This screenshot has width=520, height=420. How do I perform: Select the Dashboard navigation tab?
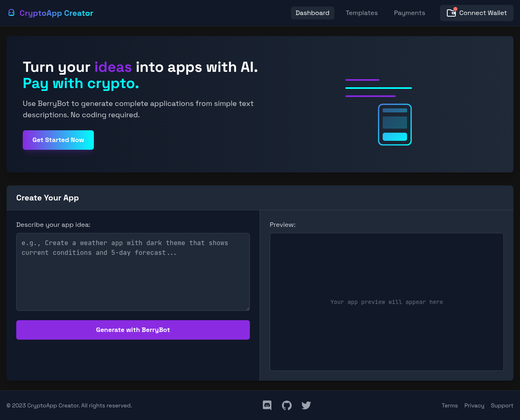point(312,13)
